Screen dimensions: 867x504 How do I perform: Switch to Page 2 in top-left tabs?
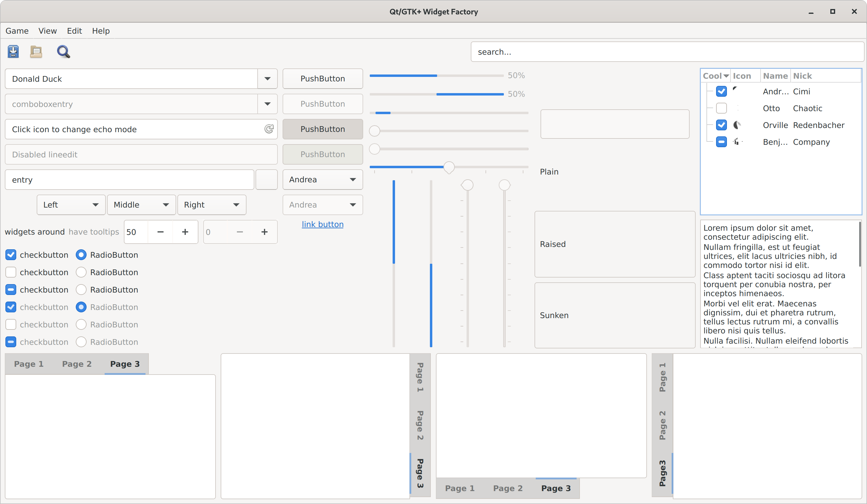[77, 364]
